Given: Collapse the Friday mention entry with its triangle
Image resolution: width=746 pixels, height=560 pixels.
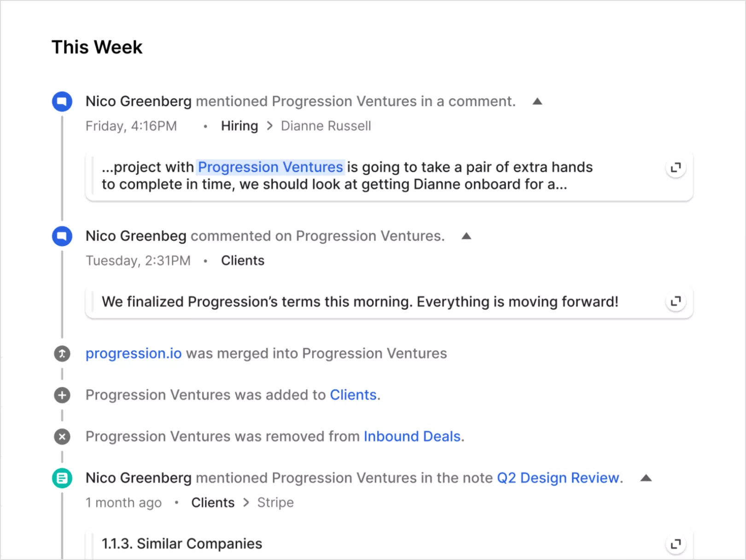Looking at the screenshot, I should click(x=537, y=101).
